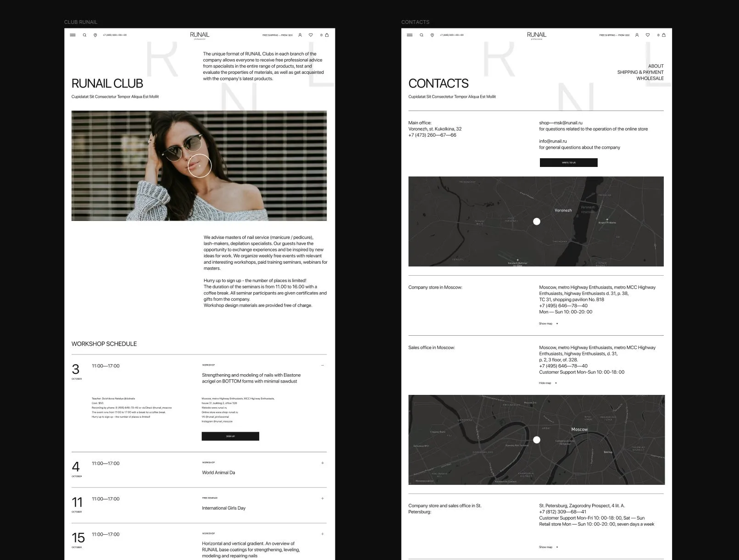Click phone number in Contacts header
This screenshot has width=739, height=560.
pos(452,35)
